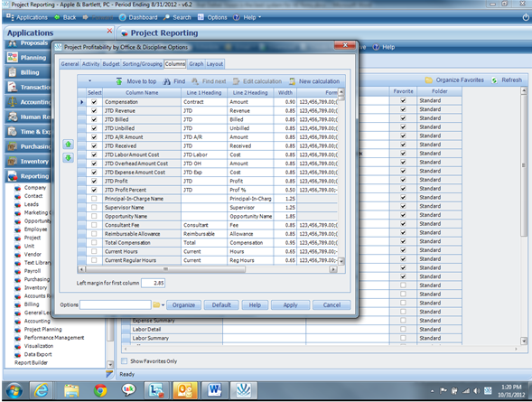Click the Search toolbar icon
532x402 pixels.
166,17
